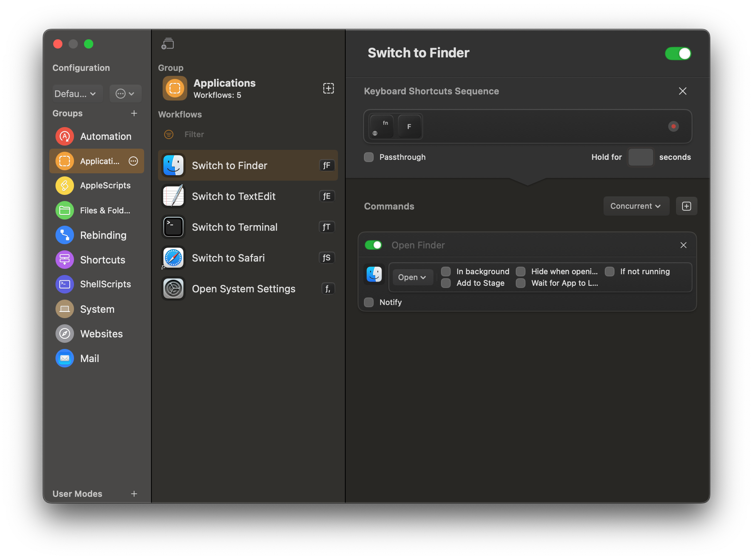Add a new user mode
The height and width of the screenshot is (560, 753).
click(134, 494)
